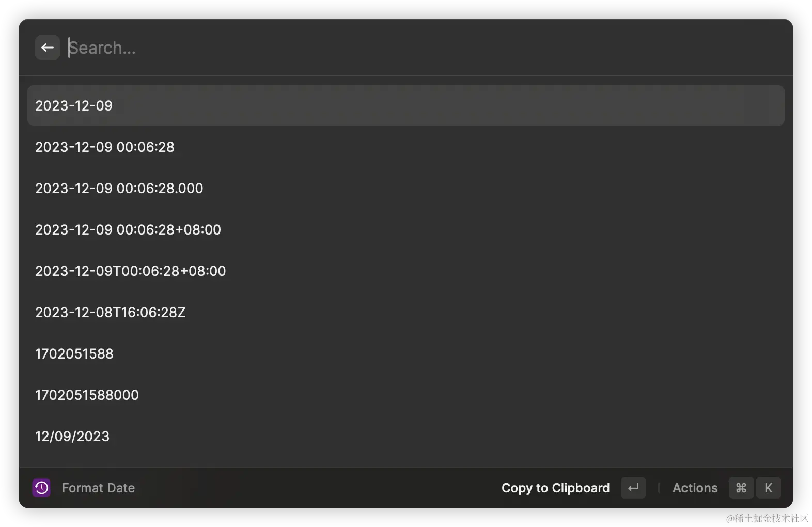
Task: Click Copy to Clipboard
Action: click(x=555, y=488)
